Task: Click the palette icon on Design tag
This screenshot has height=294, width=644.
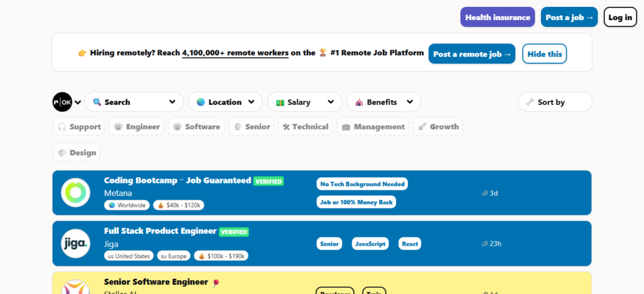Action: (62, 153)
